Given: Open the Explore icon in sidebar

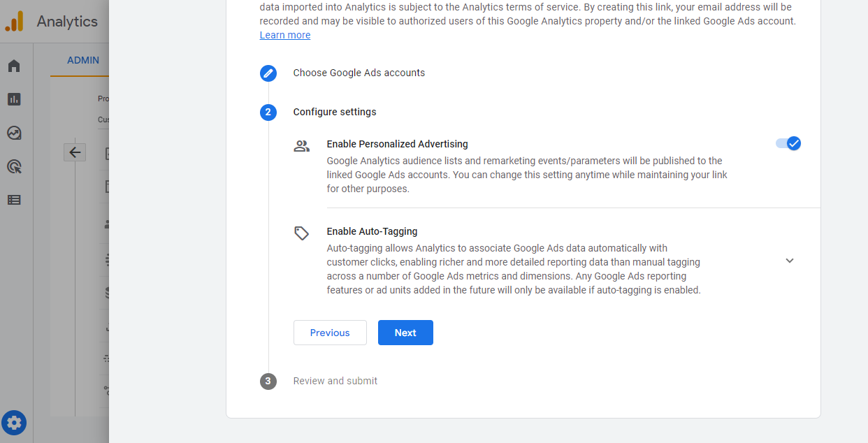Looking at the screenshot, I should [x=14, y=133].
